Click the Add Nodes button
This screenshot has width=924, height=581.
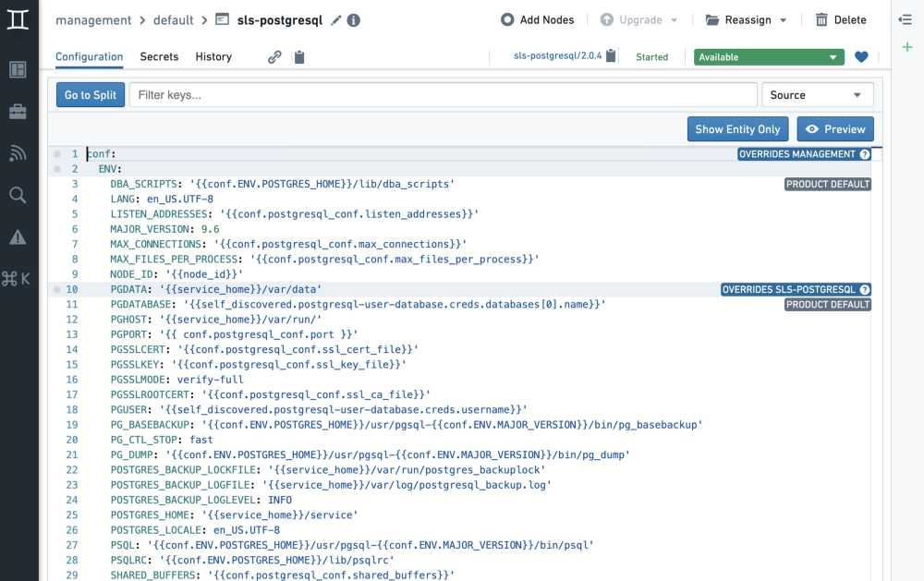pos(537,20)
